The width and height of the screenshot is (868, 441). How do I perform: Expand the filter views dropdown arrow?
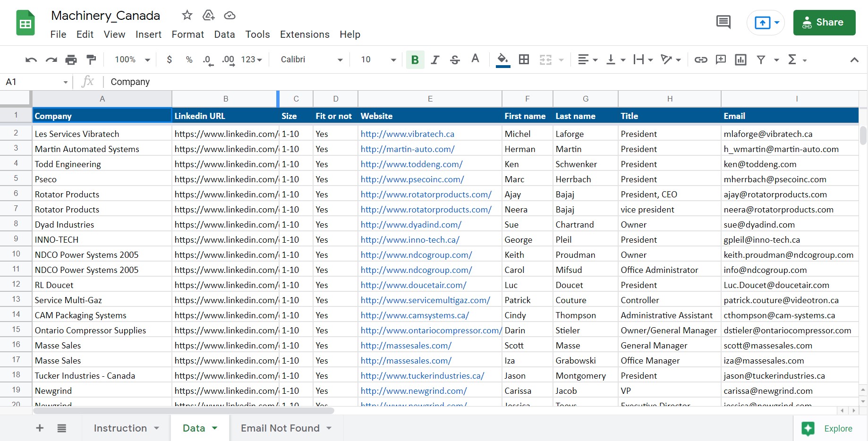click(776, 60)
